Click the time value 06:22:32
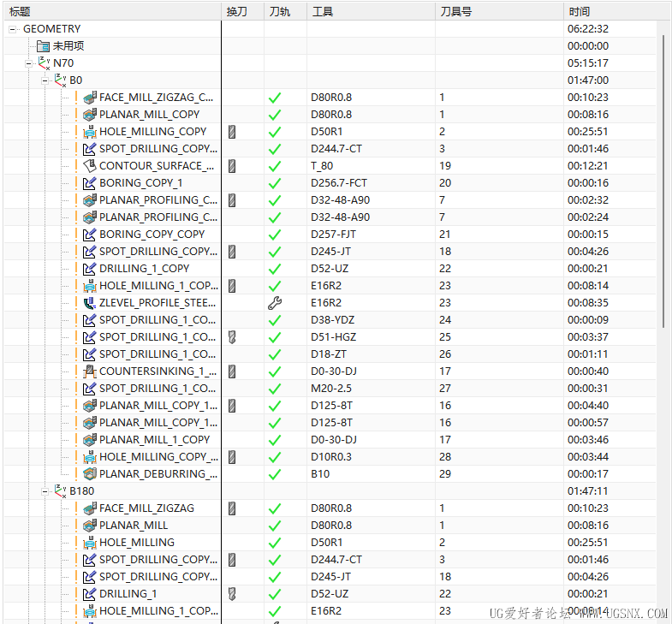The image size is (672, 624). [x=588, y=29]
